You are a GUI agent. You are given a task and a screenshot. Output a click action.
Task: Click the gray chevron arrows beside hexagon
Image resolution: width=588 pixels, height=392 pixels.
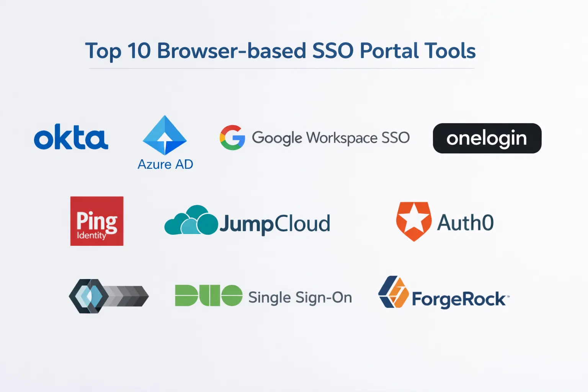[128, 296]
